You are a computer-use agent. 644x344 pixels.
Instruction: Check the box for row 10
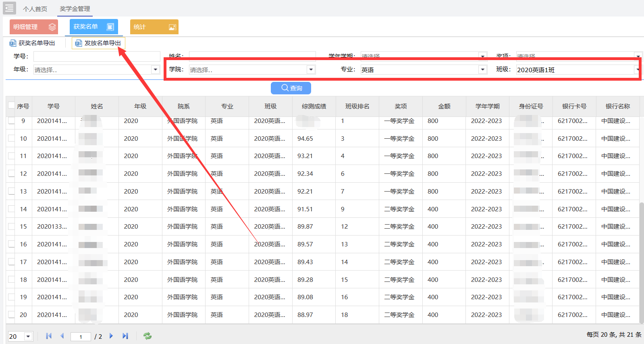(11, 138)
